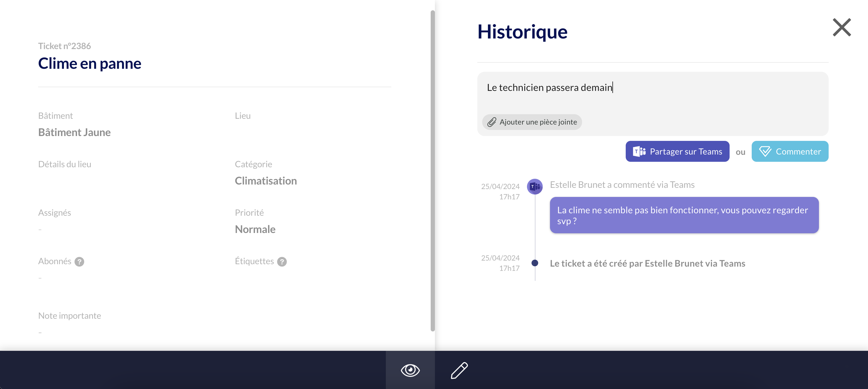Open the Abonnés help question mark
Screen dimensions: 868x389
click(79, 261)
